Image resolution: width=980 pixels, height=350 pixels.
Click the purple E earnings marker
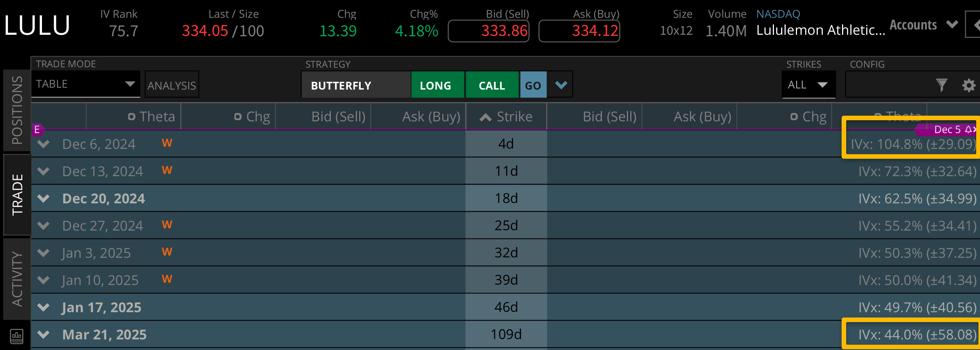click(37, 130)
